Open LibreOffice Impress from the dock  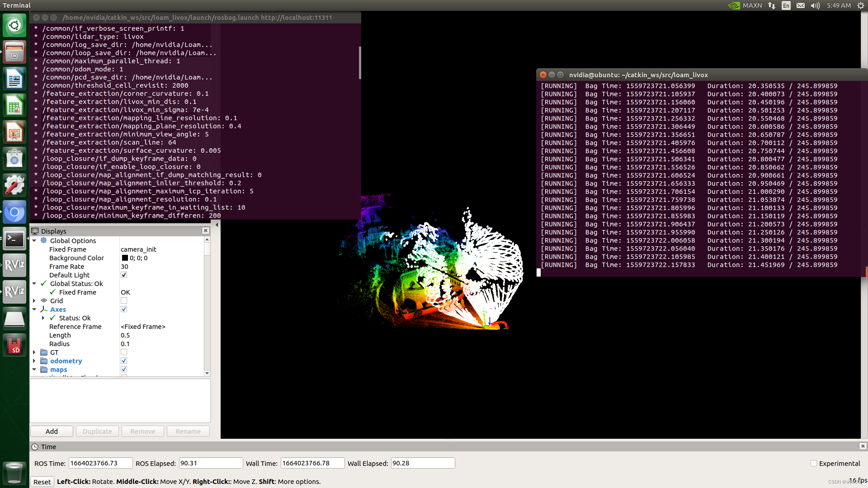click(14, 132)
